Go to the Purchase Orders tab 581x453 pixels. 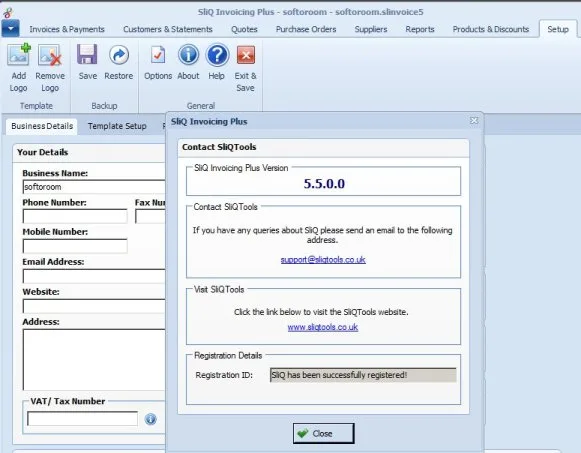click(x=306, y=29)
